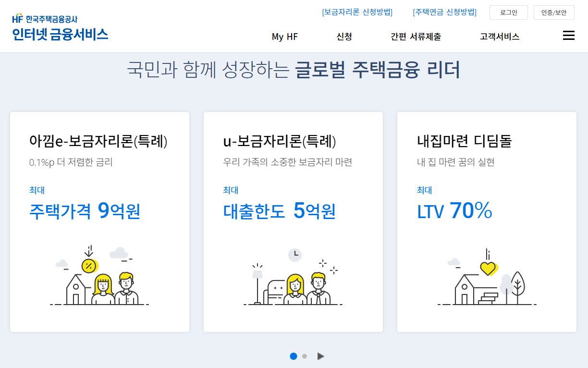Select the second carousel page dot
Image resolution: width=588 pixels, height=368 pixels.
[x=305, y=356]
